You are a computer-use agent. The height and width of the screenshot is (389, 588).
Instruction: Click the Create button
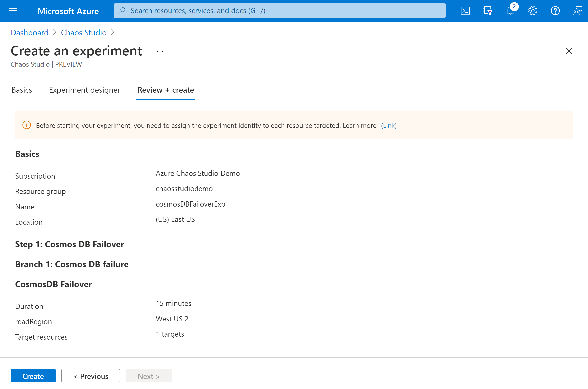coord(33,376)
